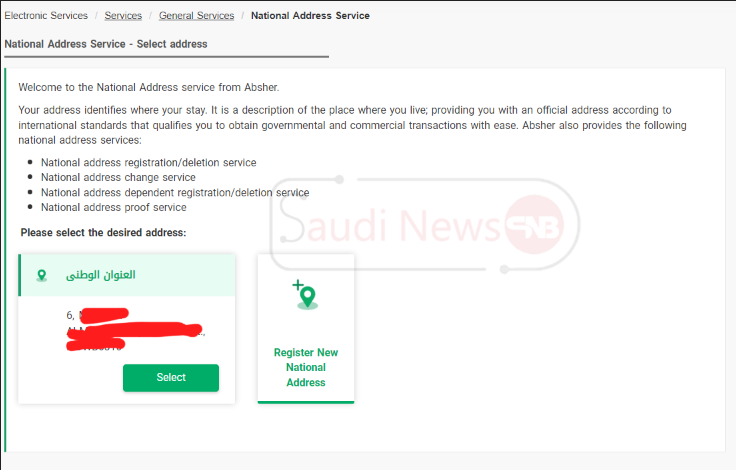Click the National address proof service item
The image size is (736, 470).
pos(114,208)
